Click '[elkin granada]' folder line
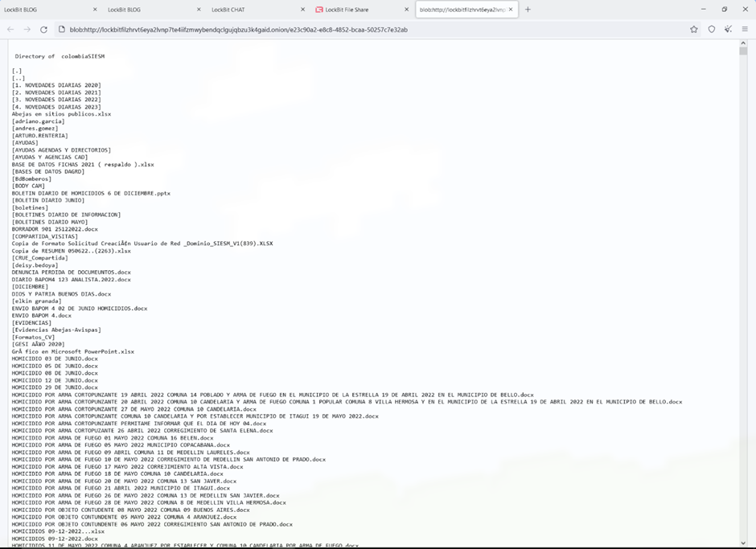 tap(37, 301)
